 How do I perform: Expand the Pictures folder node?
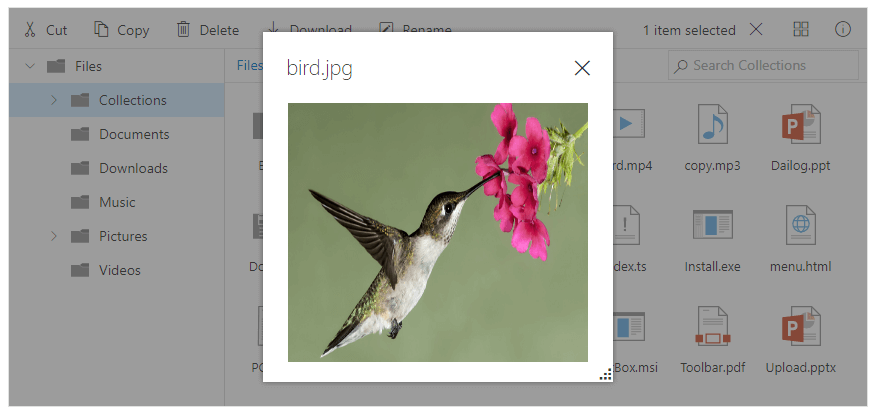pos(54,236)
